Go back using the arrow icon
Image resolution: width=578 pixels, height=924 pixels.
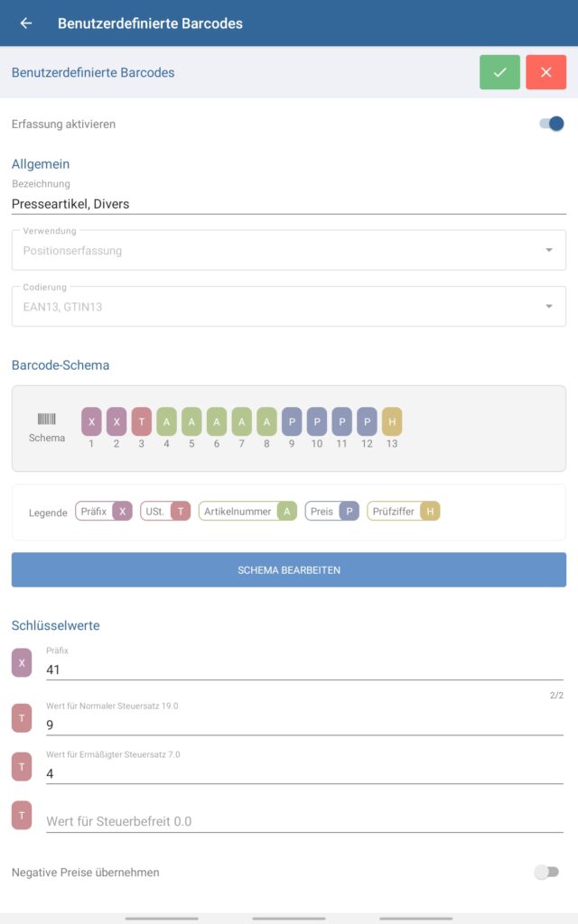(x=26, y=23)
